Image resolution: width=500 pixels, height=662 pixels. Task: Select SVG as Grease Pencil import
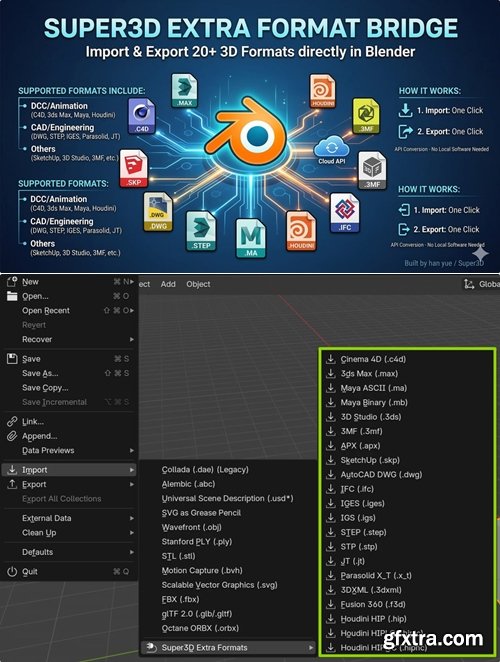click(201, 513)
